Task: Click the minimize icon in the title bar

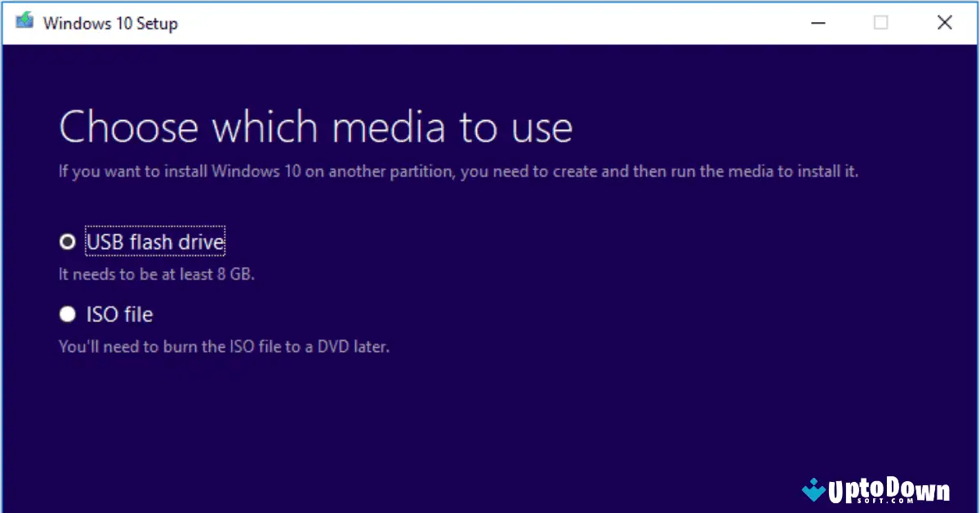Action: [x=818, y=23]
